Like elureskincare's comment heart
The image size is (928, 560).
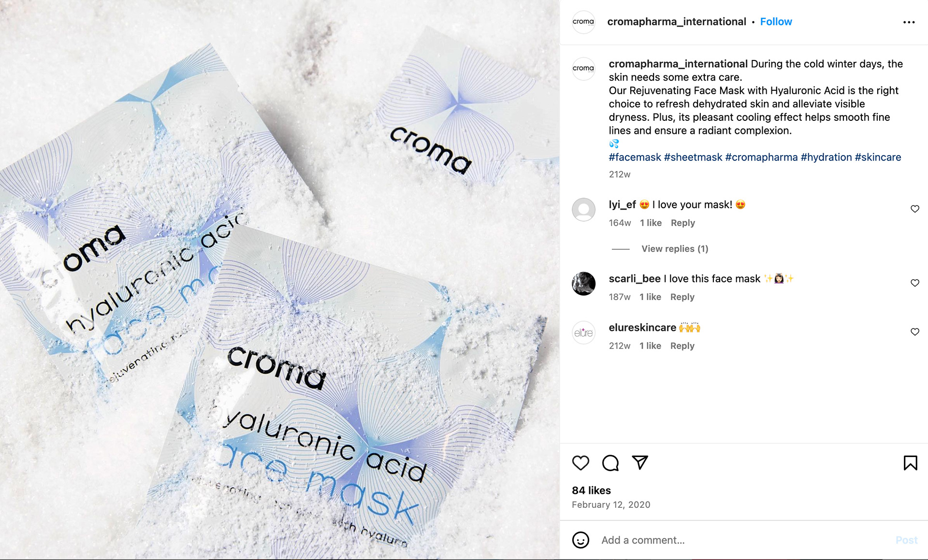click(x=914, y=332)
